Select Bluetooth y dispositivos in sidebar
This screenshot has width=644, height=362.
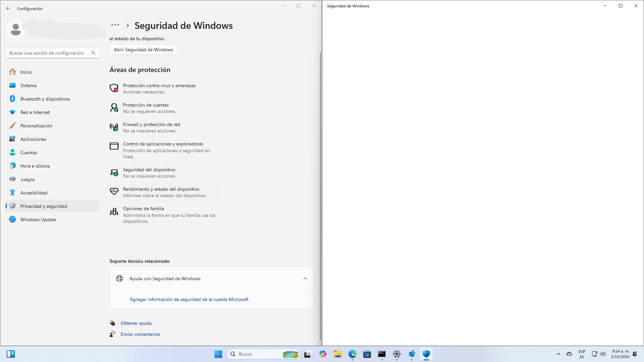point(53,99)
